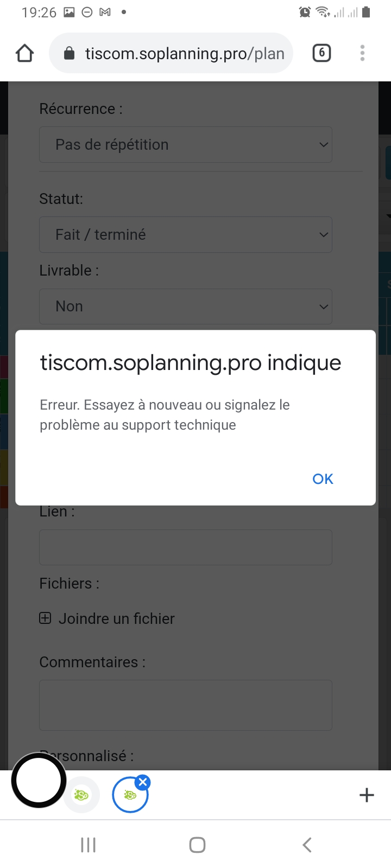Focus the Lien text field

point(186,547)
